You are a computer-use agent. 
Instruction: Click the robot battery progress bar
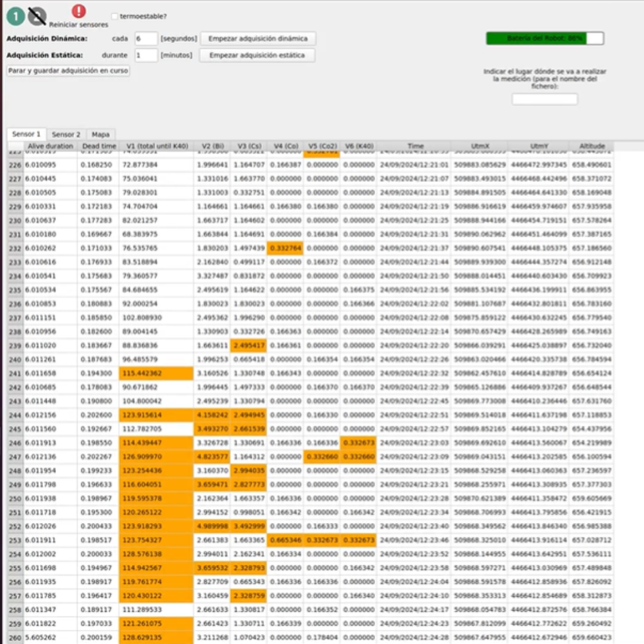[x=545, y=38]
